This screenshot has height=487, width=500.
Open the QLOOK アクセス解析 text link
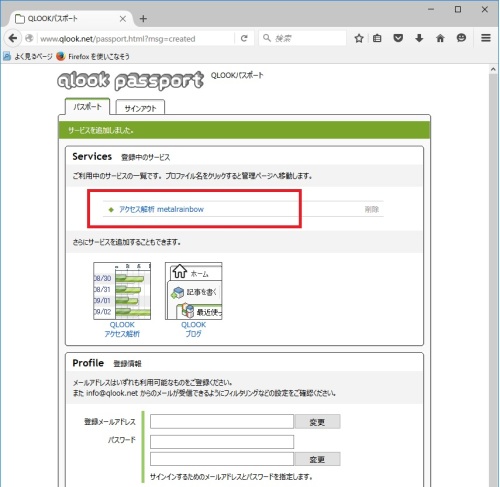pyautogui.click(x=122, y=329)
